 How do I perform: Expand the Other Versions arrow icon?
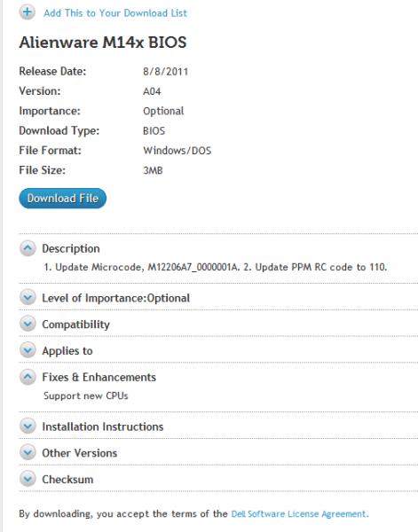click(28, 452)
